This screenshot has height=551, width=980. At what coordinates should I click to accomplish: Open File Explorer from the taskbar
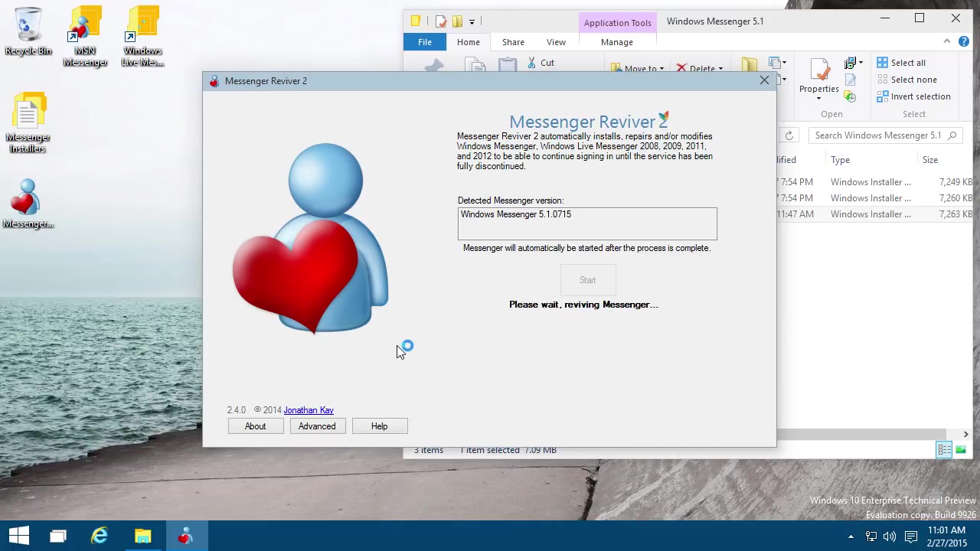[142, 536]
